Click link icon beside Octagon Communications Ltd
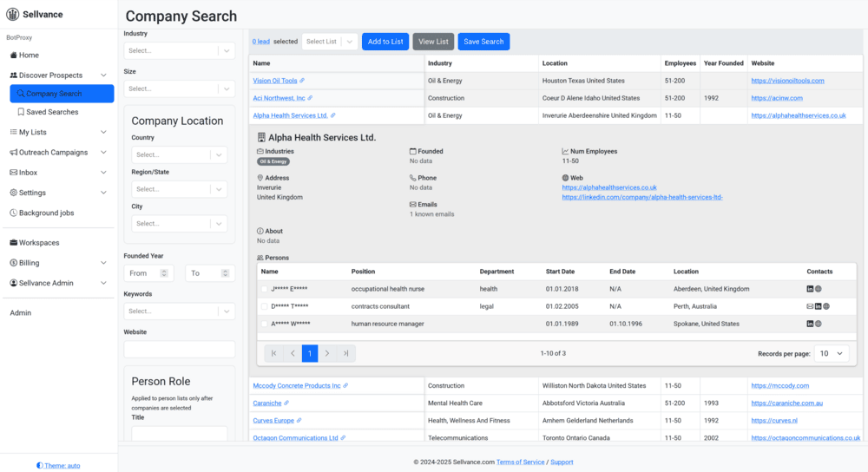This screenshot has width=868, height=472. [x=343, y=437]
